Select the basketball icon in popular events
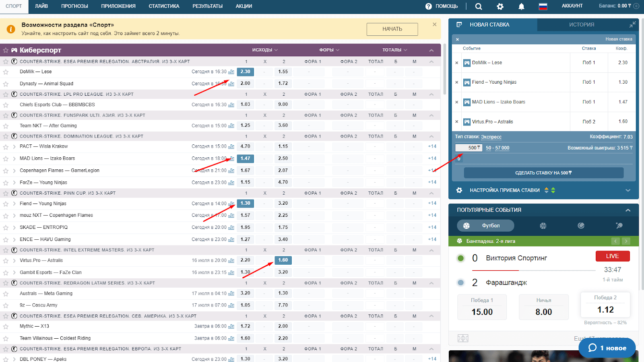The height and width of the screenshot is (362, 644). tap(543, 226)
